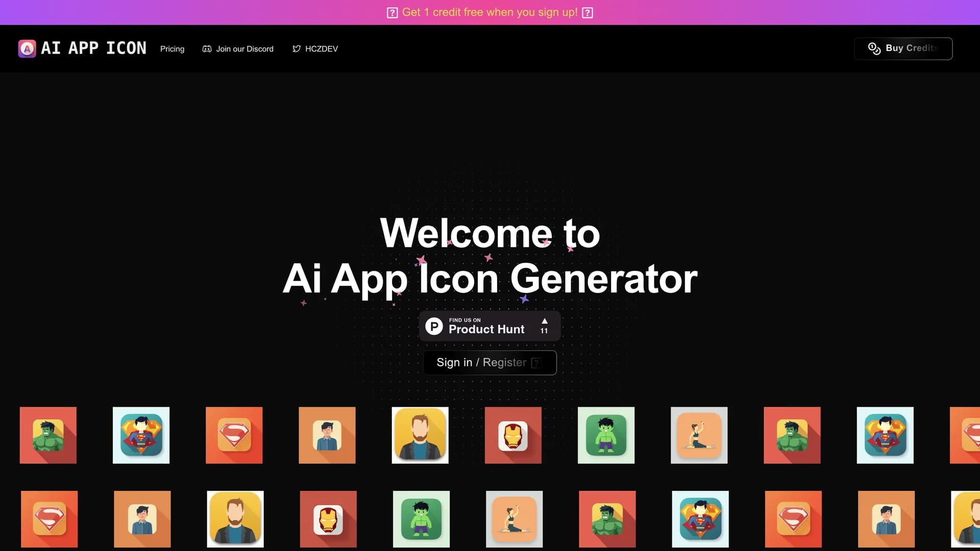Select first-row Iron Man helmet icon
The image size is (980, 551).
click(513, 435)
